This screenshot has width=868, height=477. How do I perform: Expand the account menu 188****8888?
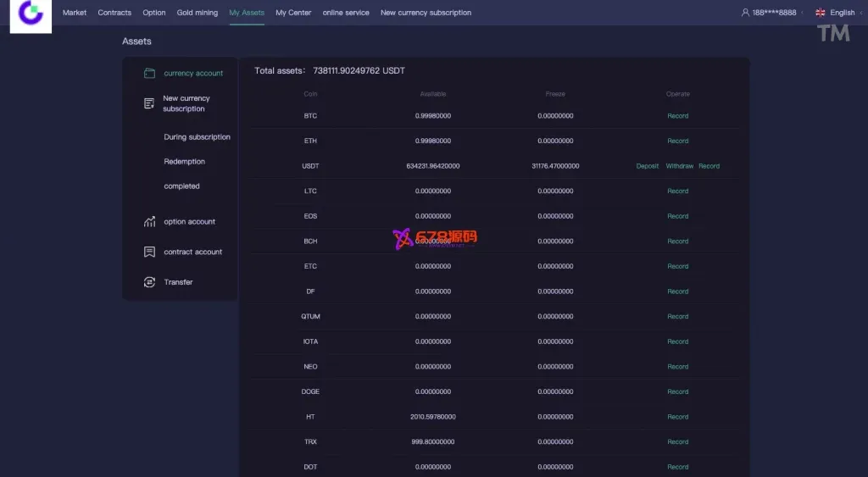coord(773,13)
